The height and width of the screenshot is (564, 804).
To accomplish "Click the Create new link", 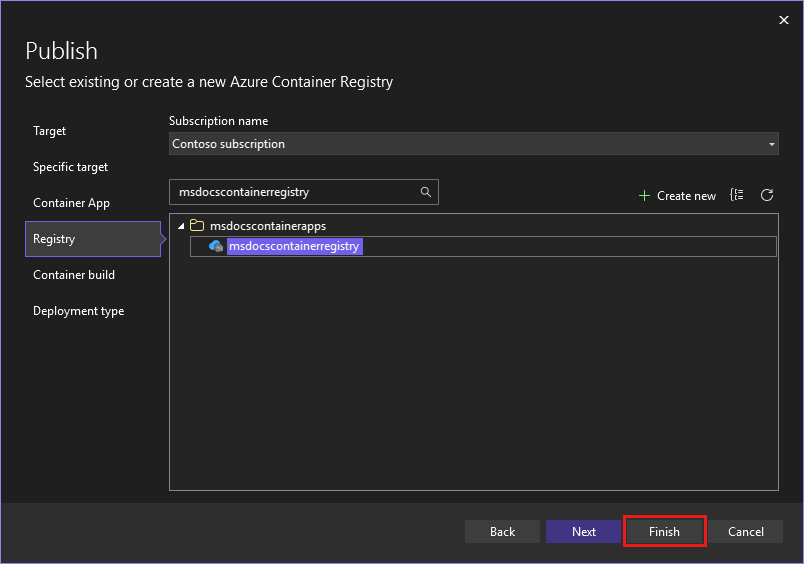I will (x=686, y=196).
